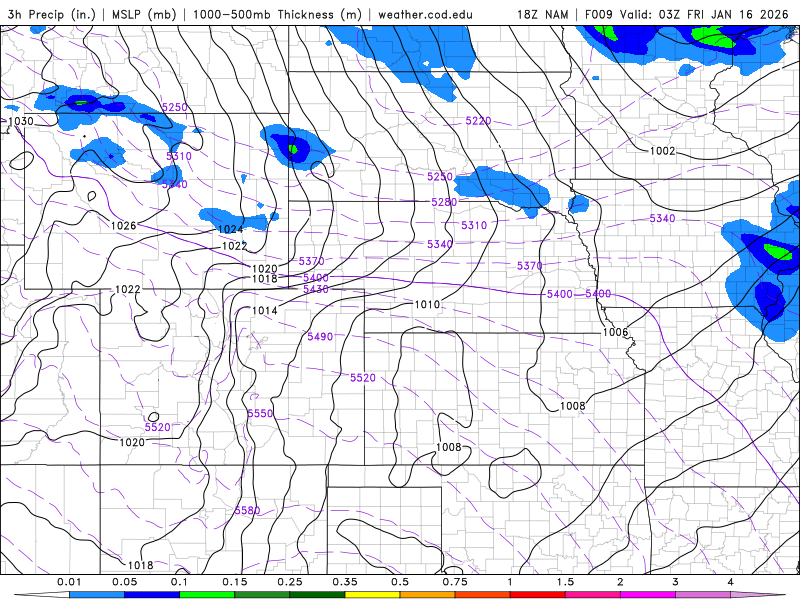Screen dimensions: 800x600
Task: Click the purple 5280 thickness label
Action: coord(444,202)
